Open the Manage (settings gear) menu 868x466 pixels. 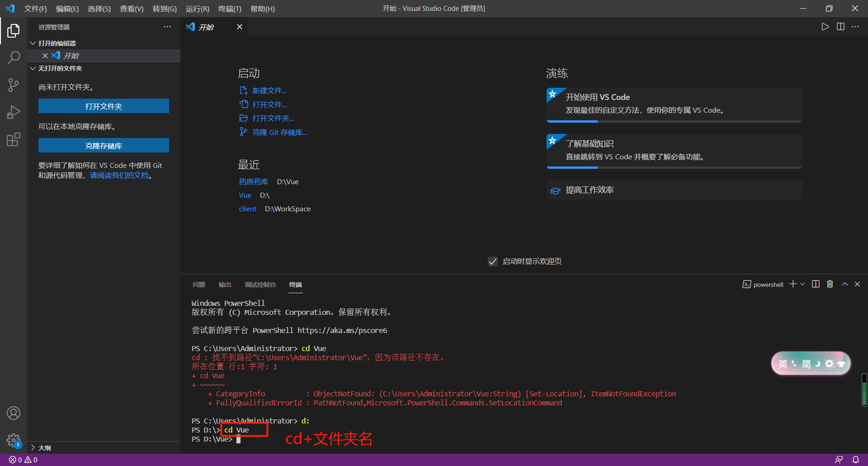14,440
